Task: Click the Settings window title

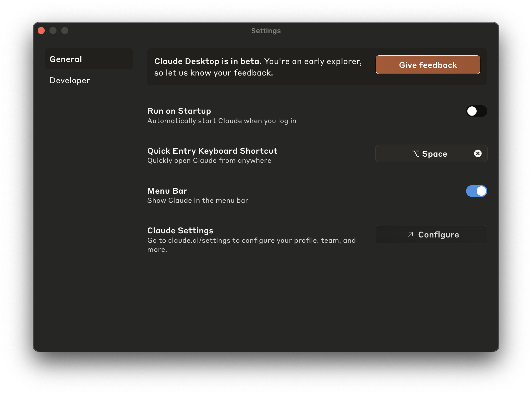Action: click(266, 31)
